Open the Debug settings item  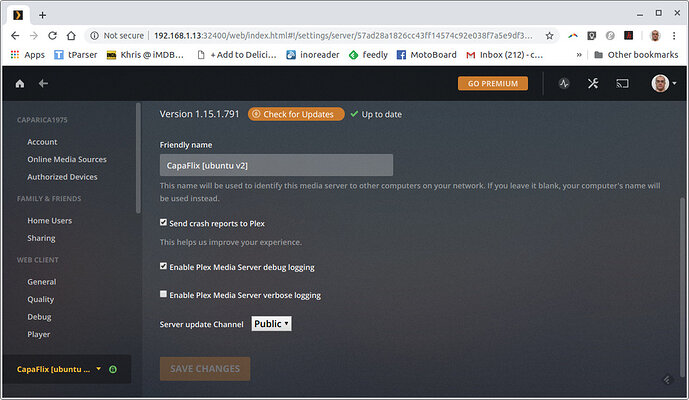pyautogui.click(x=39, y=317)
